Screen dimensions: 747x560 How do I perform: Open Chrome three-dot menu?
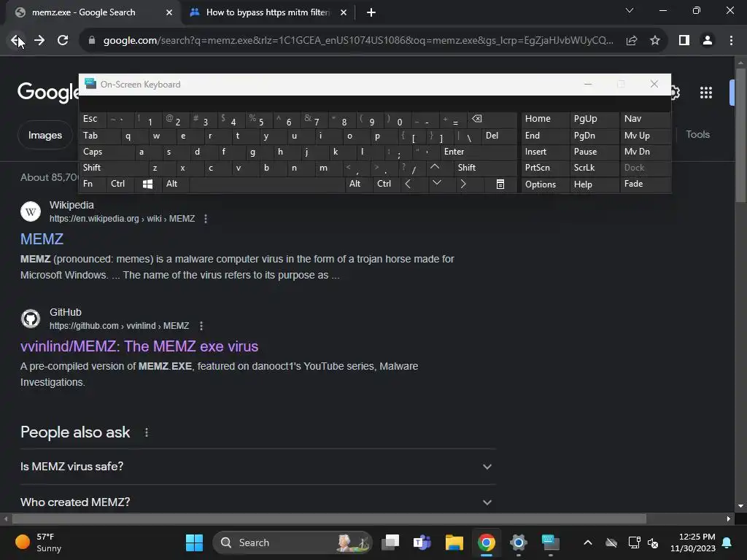(x=731, y=41)
